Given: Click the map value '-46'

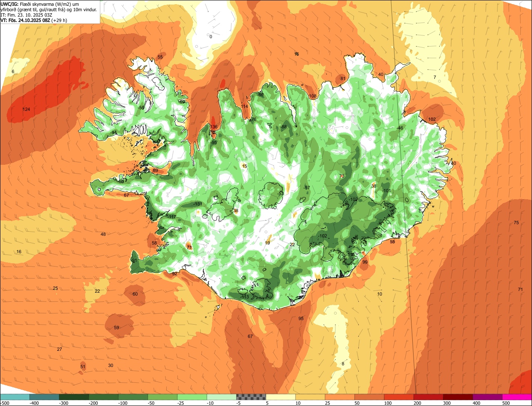Looking at the screenshot, I should pyautogui.click(x=400, y=128).
